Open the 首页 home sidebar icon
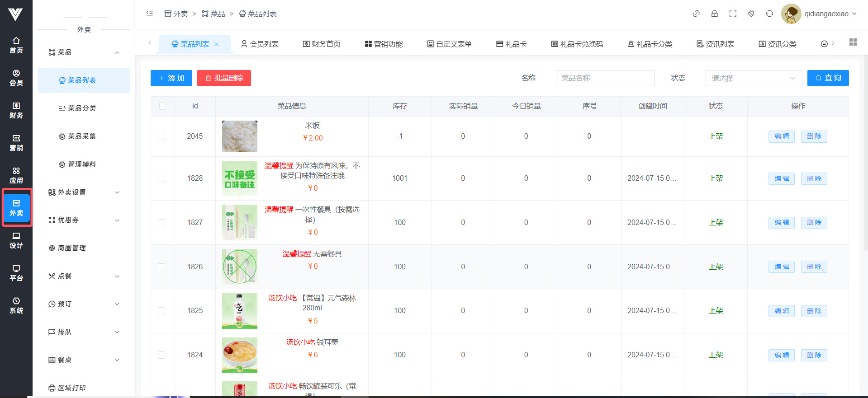Viewport: 868px width, 398px height. click(x=16, y=45)
